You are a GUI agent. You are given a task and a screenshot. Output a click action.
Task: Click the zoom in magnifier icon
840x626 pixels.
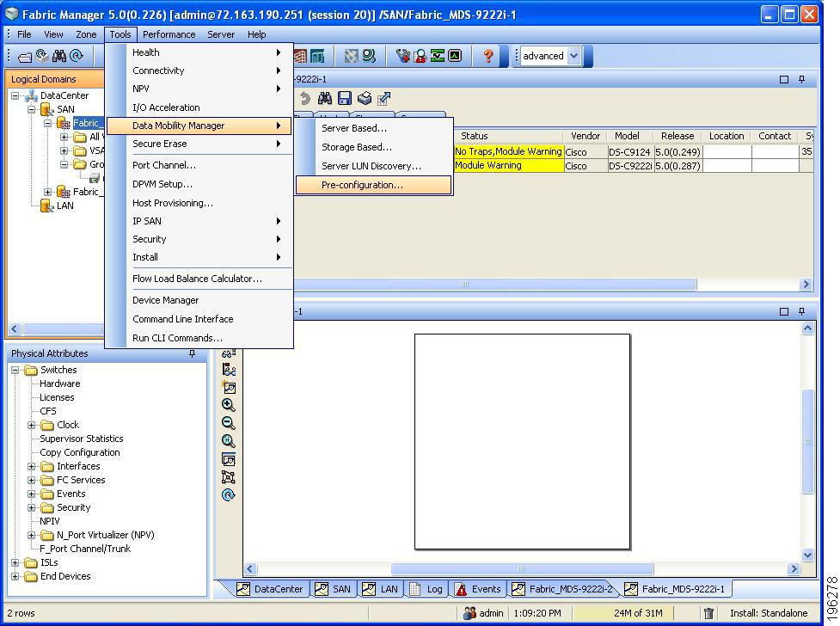coord(228,405)
